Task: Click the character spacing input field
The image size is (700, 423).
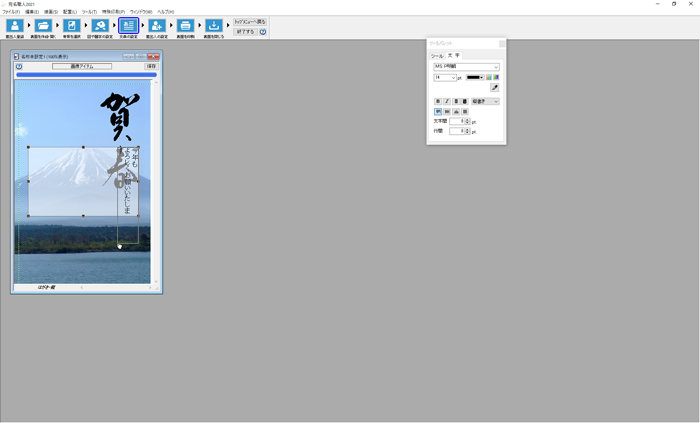Action: tap(456, 121)
